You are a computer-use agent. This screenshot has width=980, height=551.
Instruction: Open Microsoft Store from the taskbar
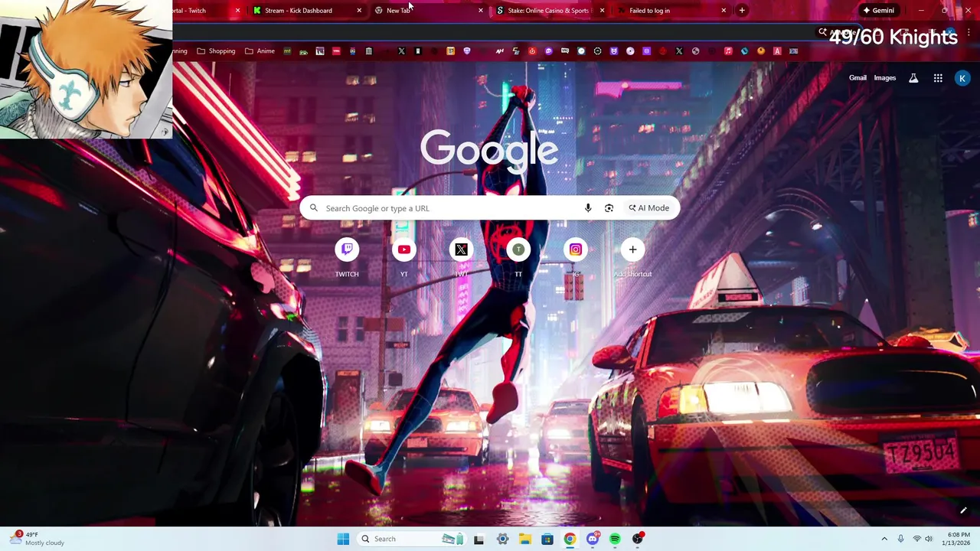pyautogui.click(x=547, y=539)
